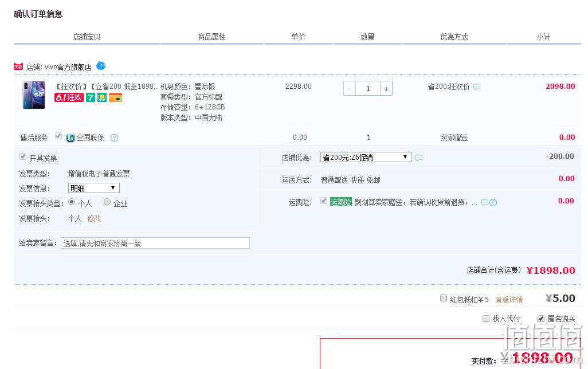Open the Wangwang chat icon beside vivo store
Image resolution: width=588 pixels, height=369 pixels.
(101, 66)
